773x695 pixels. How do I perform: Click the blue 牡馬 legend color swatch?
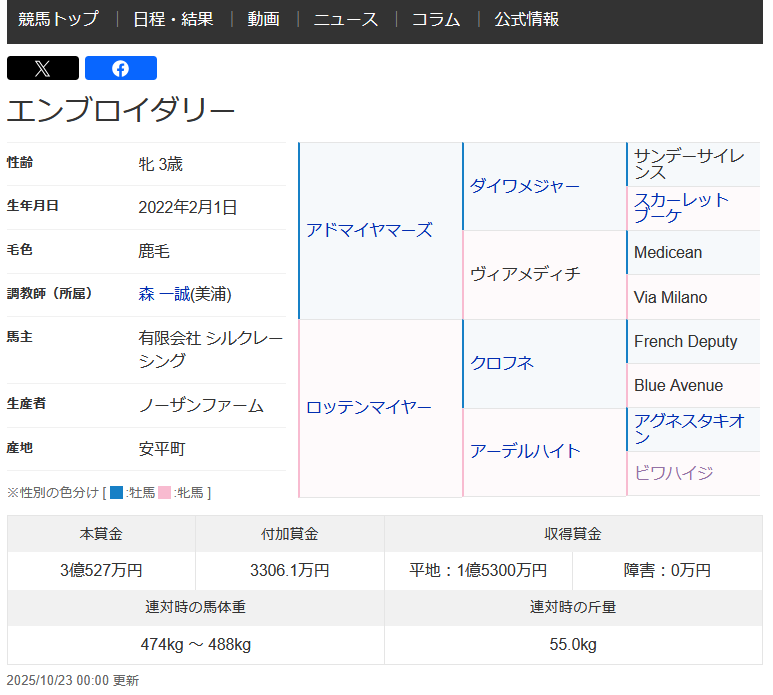point(117,492)
